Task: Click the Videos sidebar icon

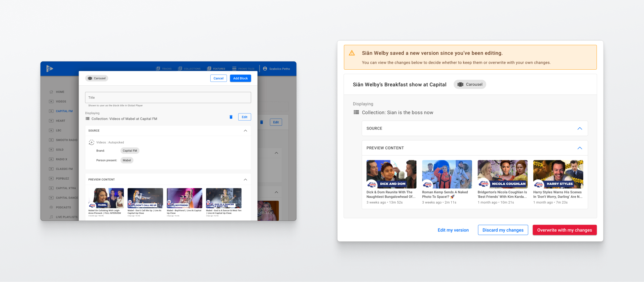Action: point(51,102)
